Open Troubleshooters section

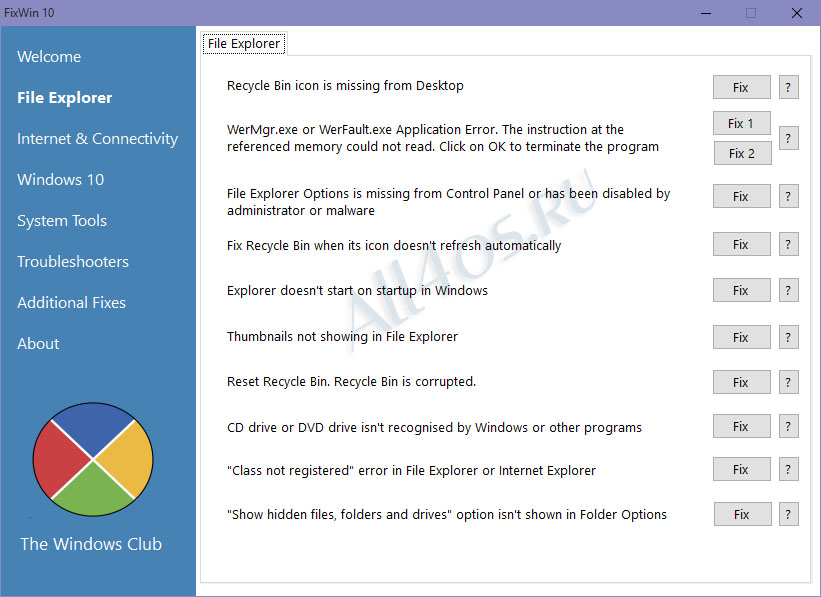[73, 261]
